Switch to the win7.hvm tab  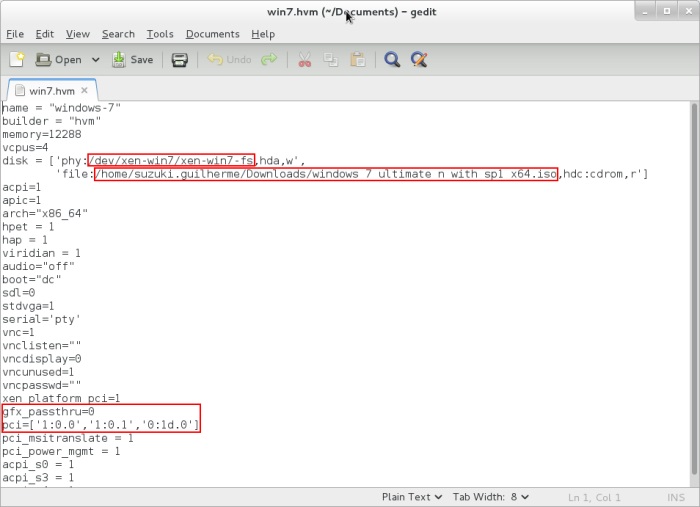pyautogui.click(x=50, y=90)
